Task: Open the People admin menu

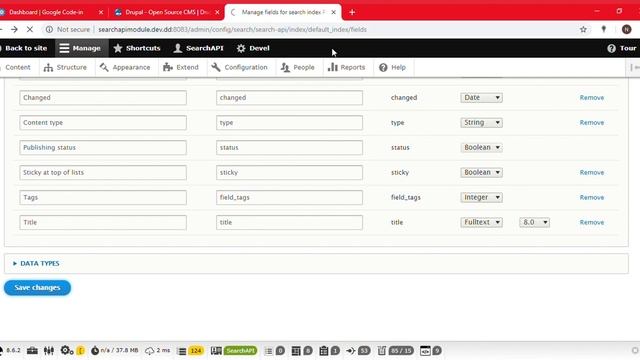Action: point(298,67)
